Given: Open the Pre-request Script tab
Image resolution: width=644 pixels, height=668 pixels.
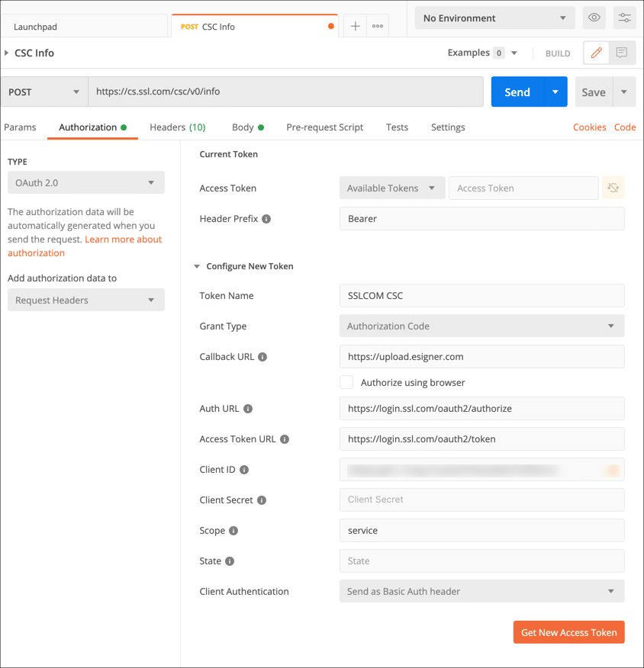Looking at the screenshot, I should [324, 127].
